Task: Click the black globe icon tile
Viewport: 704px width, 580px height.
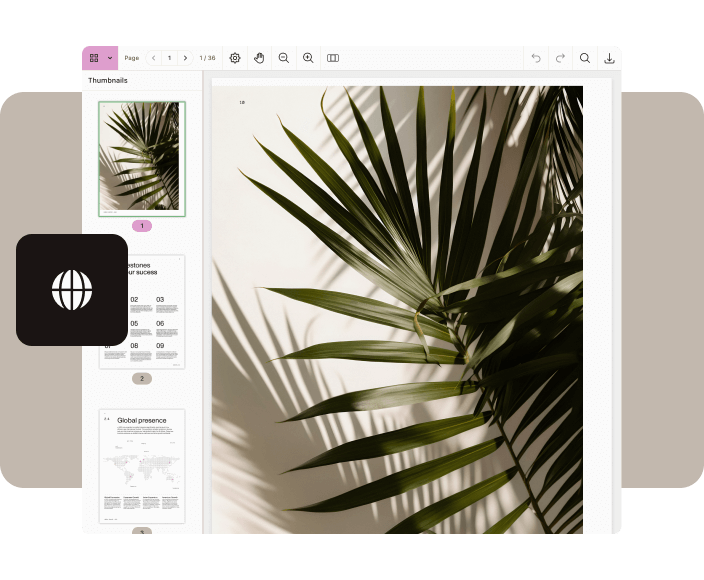Action: pyautogui.click(x=72, y=290)
